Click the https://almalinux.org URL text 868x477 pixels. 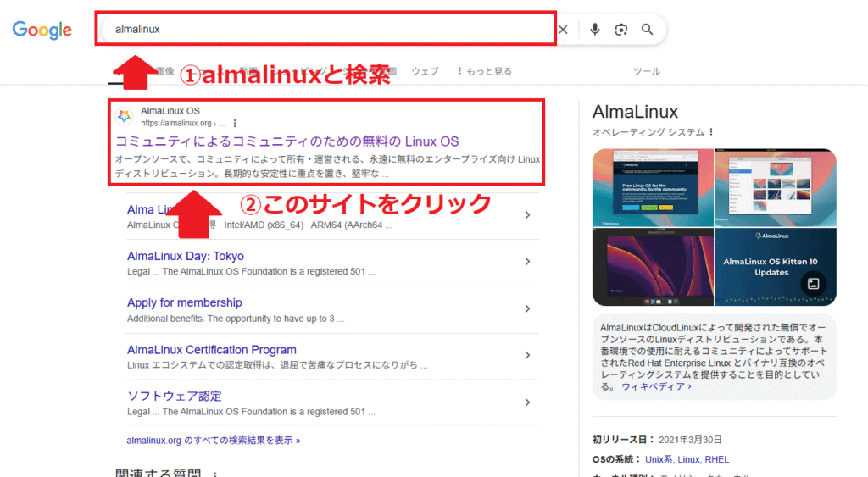coord(176,123)
